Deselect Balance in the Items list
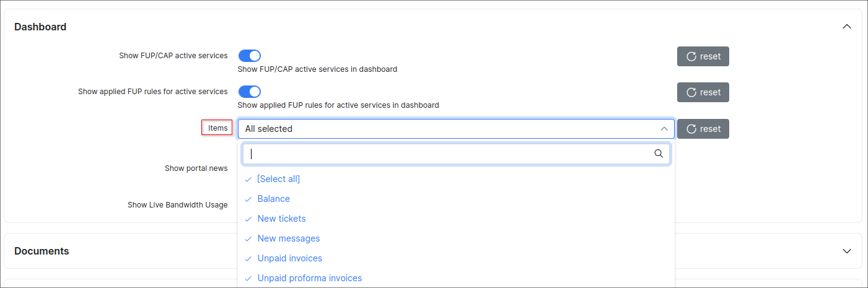This screenshot has width=868, height=288. [273, 199]
